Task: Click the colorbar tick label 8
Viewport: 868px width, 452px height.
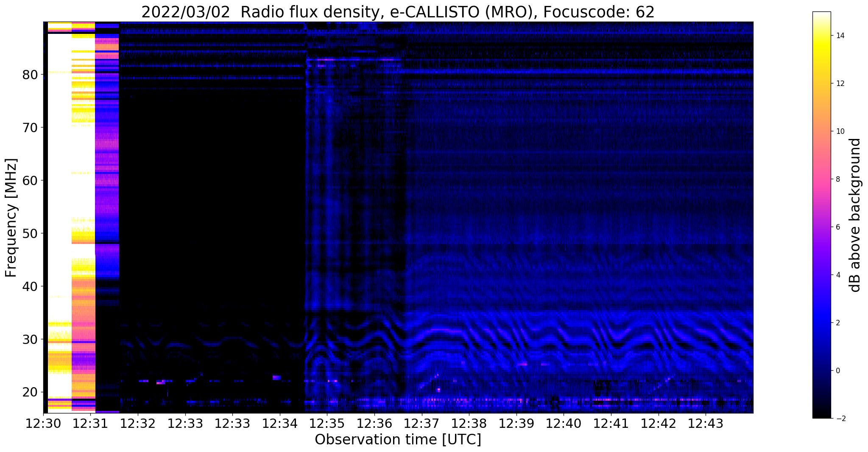Action: (837, 179)
